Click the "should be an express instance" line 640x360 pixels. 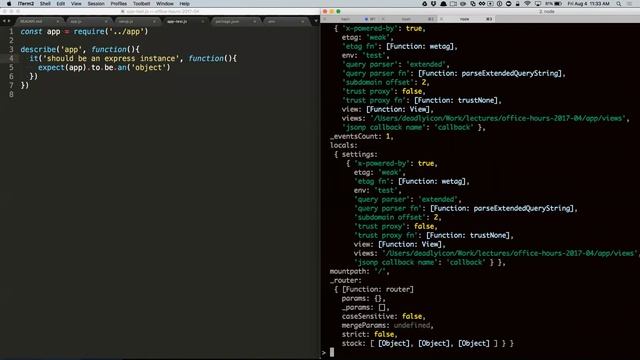click(x=133, y=58)
